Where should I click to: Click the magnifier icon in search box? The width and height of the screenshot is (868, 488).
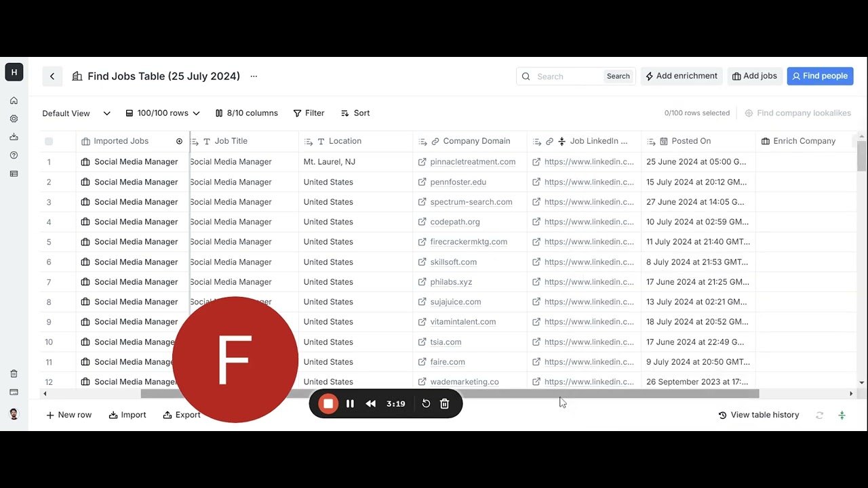(526, 77)
